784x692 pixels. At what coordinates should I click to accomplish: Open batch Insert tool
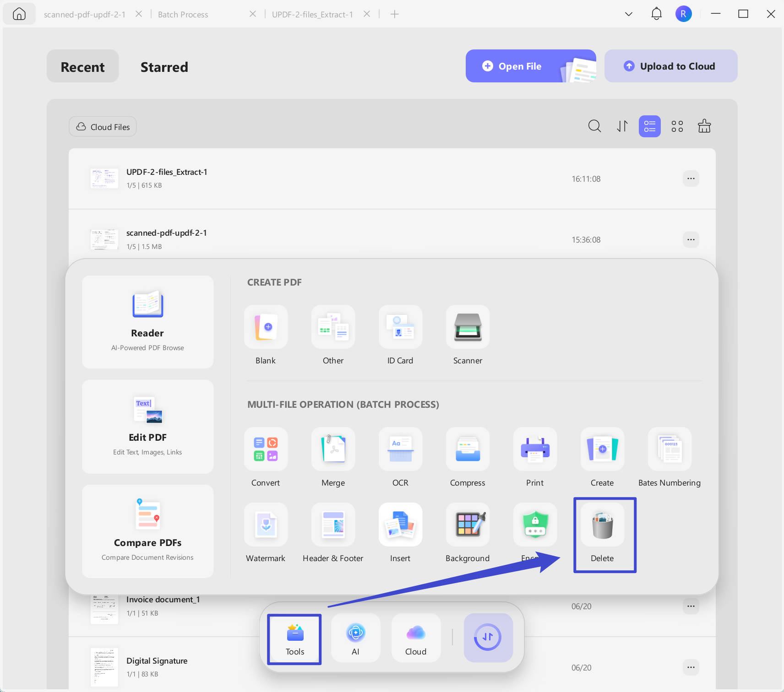point(400,524)
